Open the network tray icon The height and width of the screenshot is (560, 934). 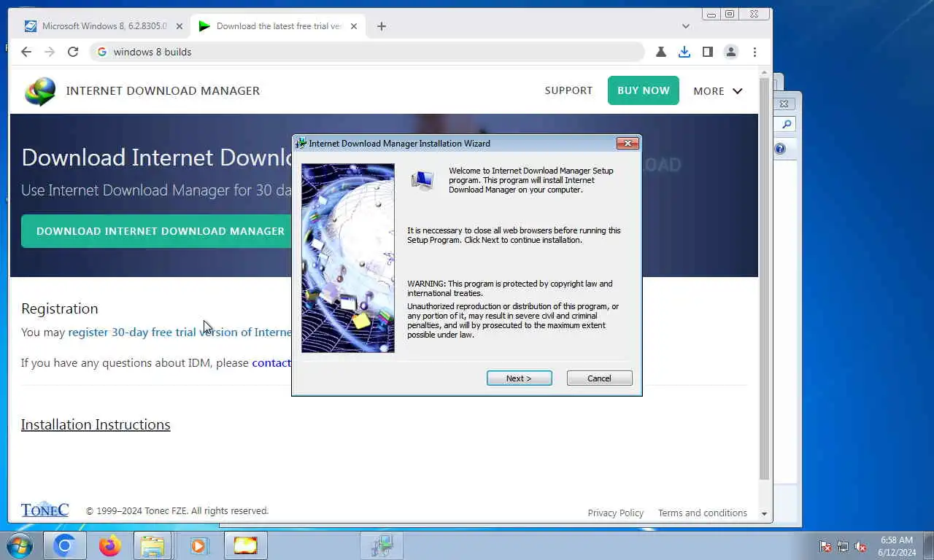coord(843,546)
